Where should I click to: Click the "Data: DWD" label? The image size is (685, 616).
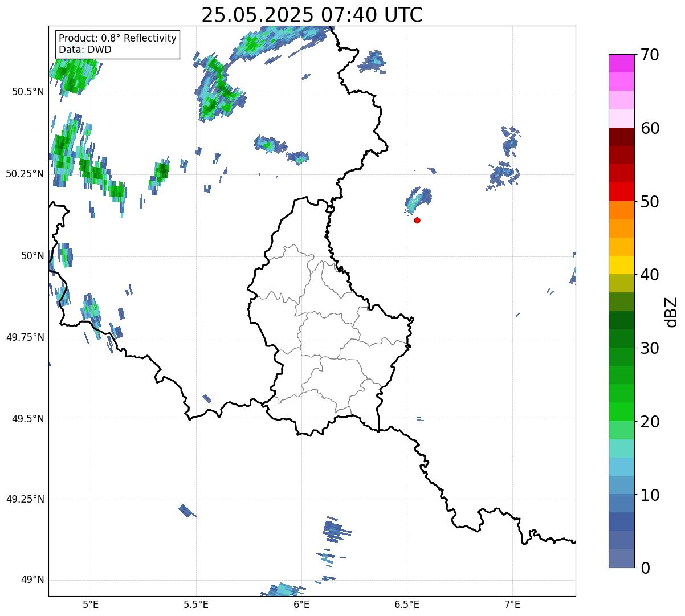point(85,50)
